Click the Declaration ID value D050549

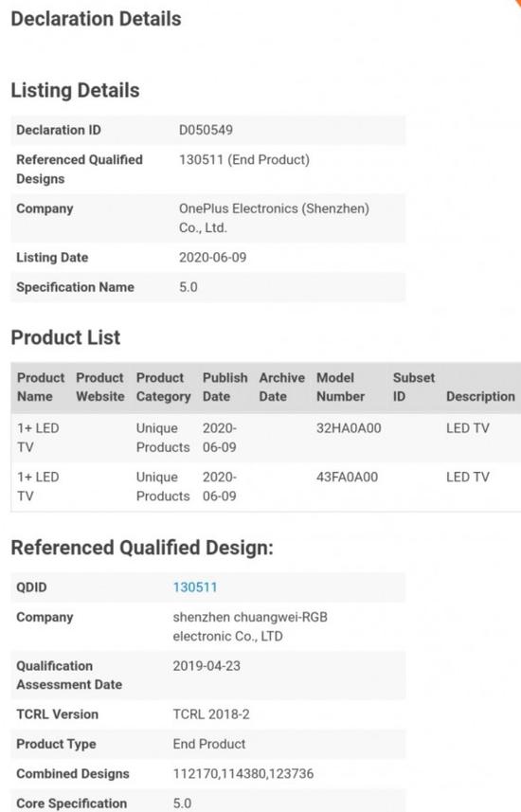click(x=206, y=130)
